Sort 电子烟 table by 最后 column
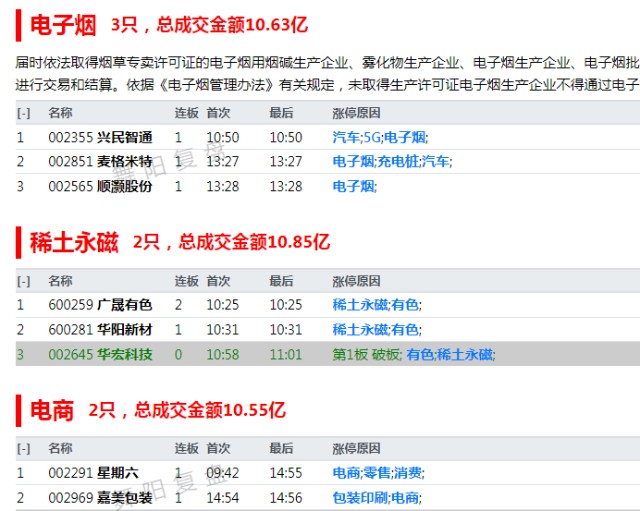Viewport: 640px width, 511px height. 281,113
